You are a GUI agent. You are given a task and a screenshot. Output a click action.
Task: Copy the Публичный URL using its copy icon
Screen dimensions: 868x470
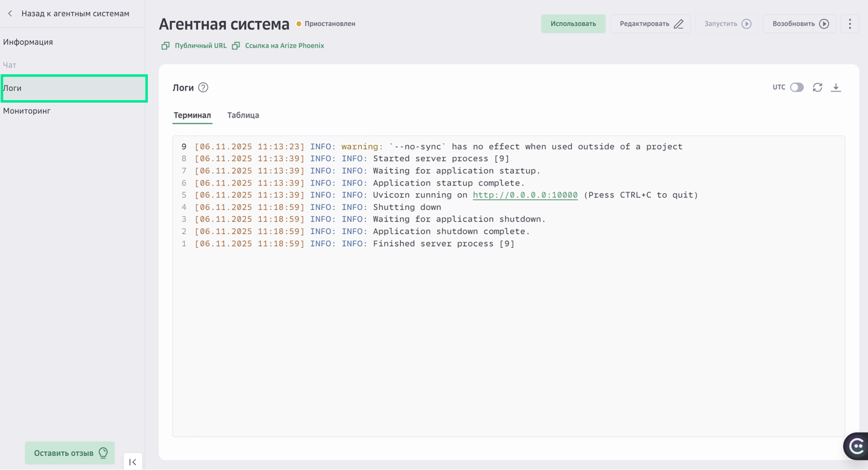(165, 46)
